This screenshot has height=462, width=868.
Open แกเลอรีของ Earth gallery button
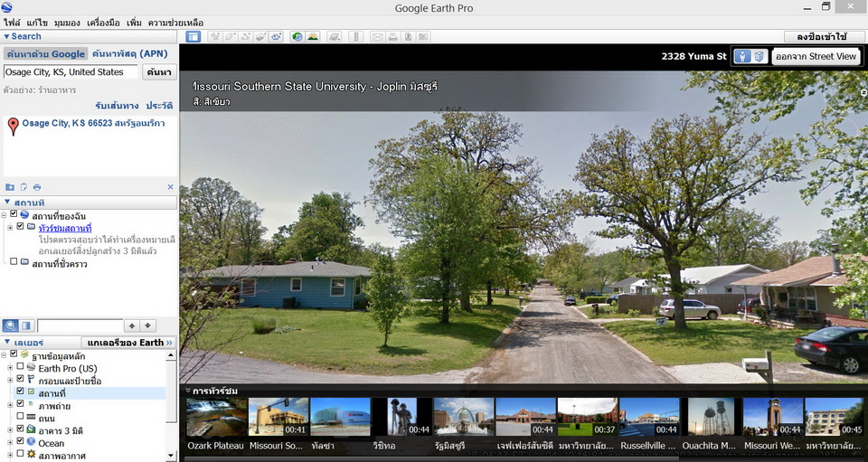coord(129,343)
